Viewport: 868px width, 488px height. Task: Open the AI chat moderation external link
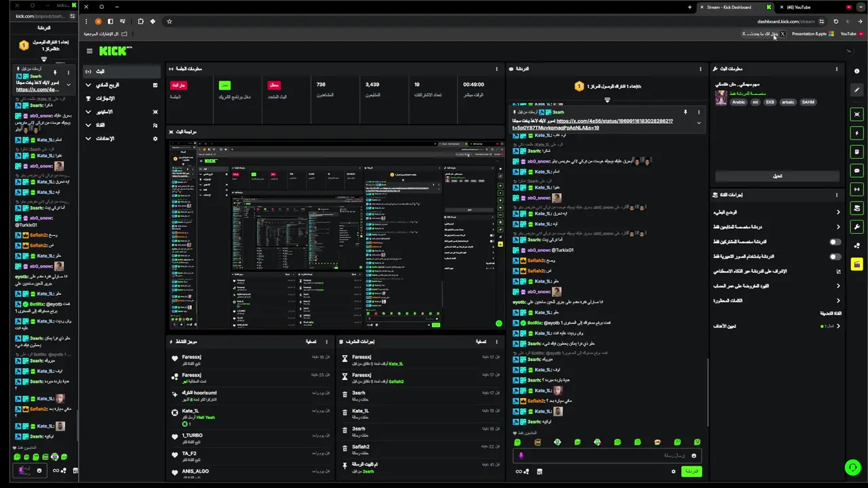[838, 271]
